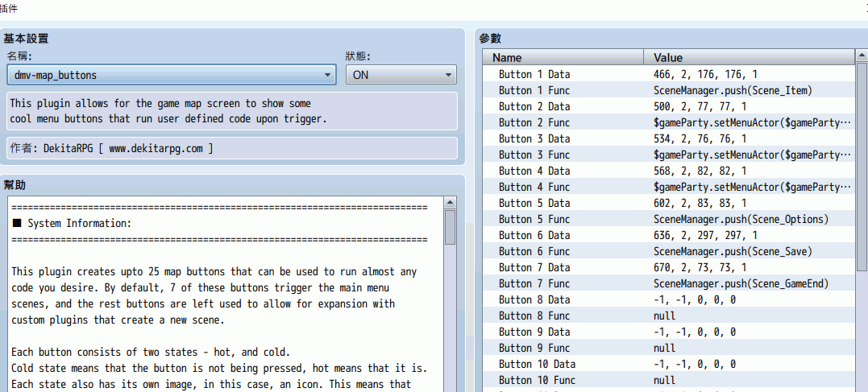Click value 466, 2, 176, 176, 1

706,74
